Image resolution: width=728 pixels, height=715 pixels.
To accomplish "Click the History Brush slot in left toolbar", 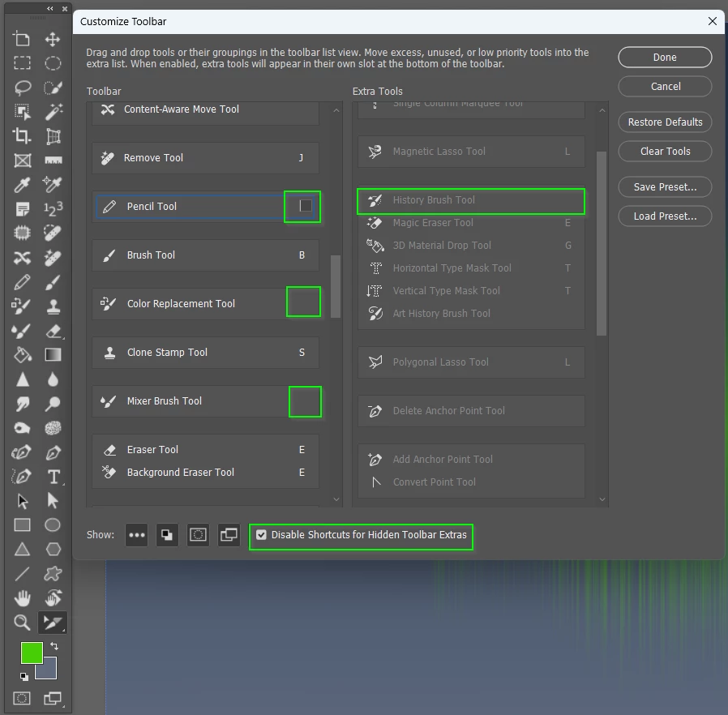I will pos(53,623).
